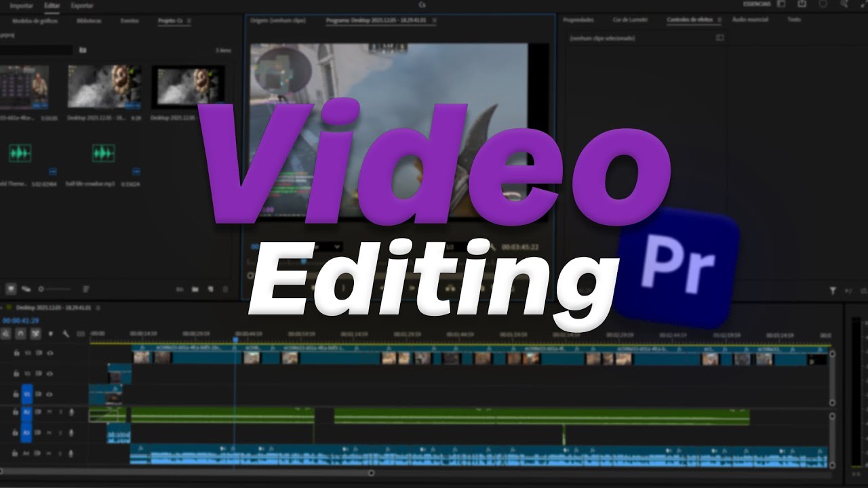Open sort icons menu in Project panel
Image resolution: width=868 pixels, height=488 pixels.
(x=86, y=289)
